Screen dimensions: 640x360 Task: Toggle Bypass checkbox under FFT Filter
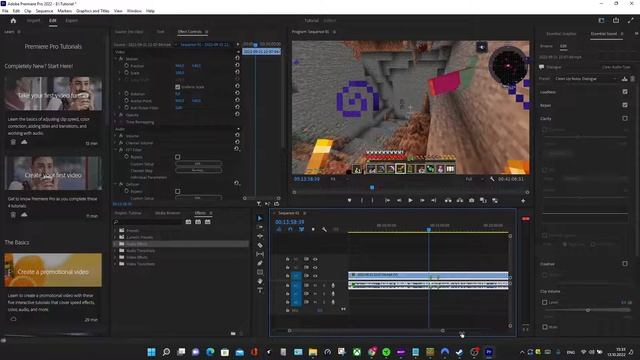(x=178, y=157)
